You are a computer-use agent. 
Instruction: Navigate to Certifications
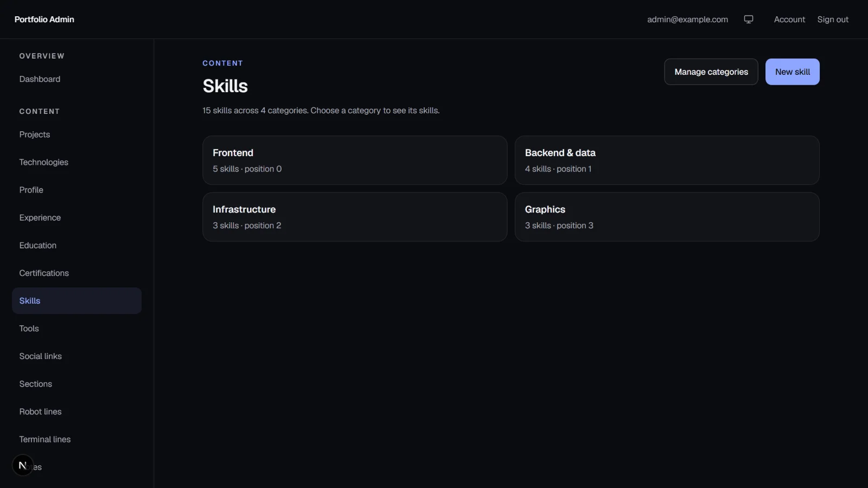click(x=76, y=273)
